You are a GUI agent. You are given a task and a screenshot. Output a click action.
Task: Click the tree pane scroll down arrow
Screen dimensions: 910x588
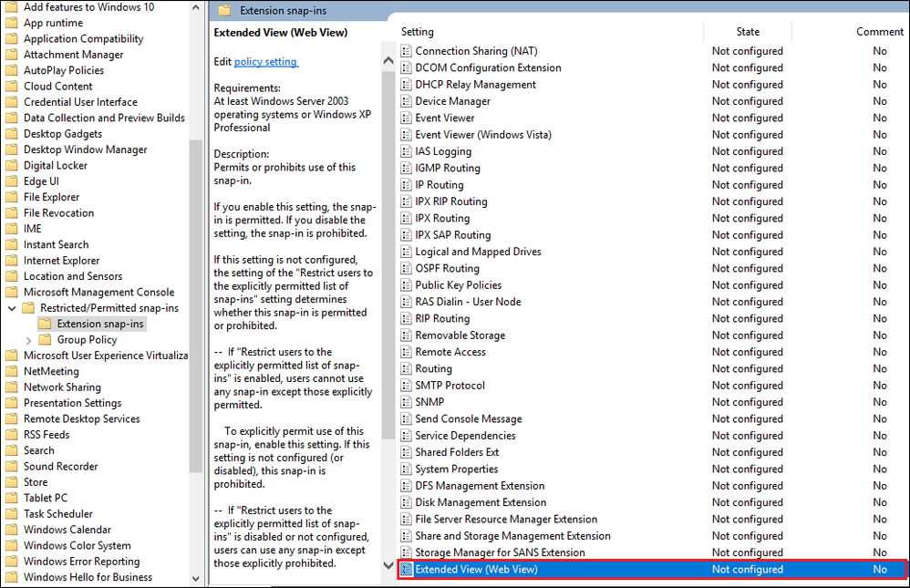tap(195, 579)
